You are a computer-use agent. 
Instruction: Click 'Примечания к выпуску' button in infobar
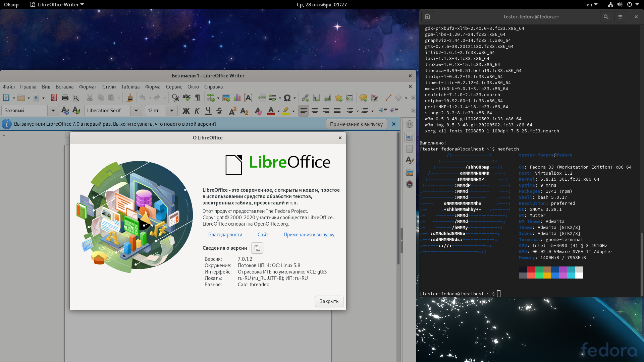(356, 124)
